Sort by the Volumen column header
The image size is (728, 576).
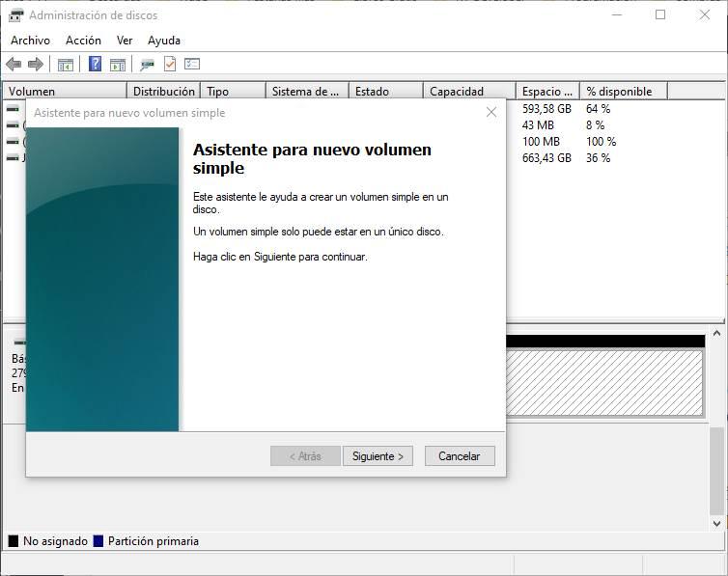[x=65, y=91]
